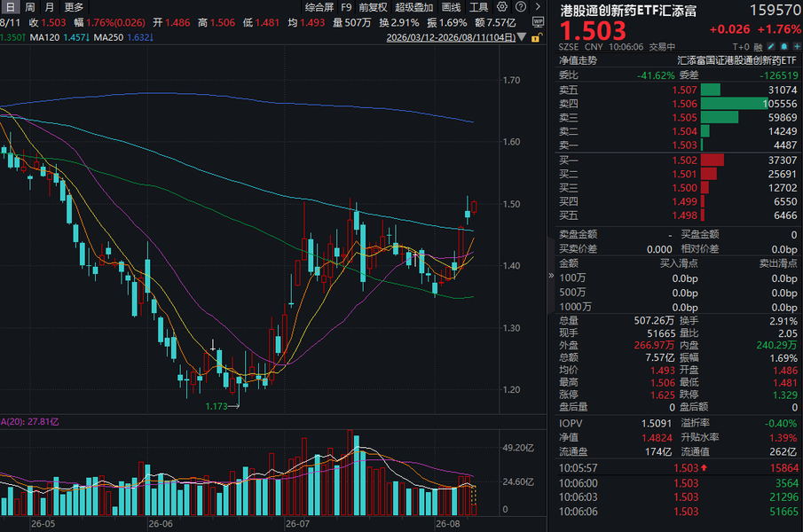Click the 外盘 value 266.97万
Image resolution: width=803 pixels, height=532 pixels.
pos(654,345)
